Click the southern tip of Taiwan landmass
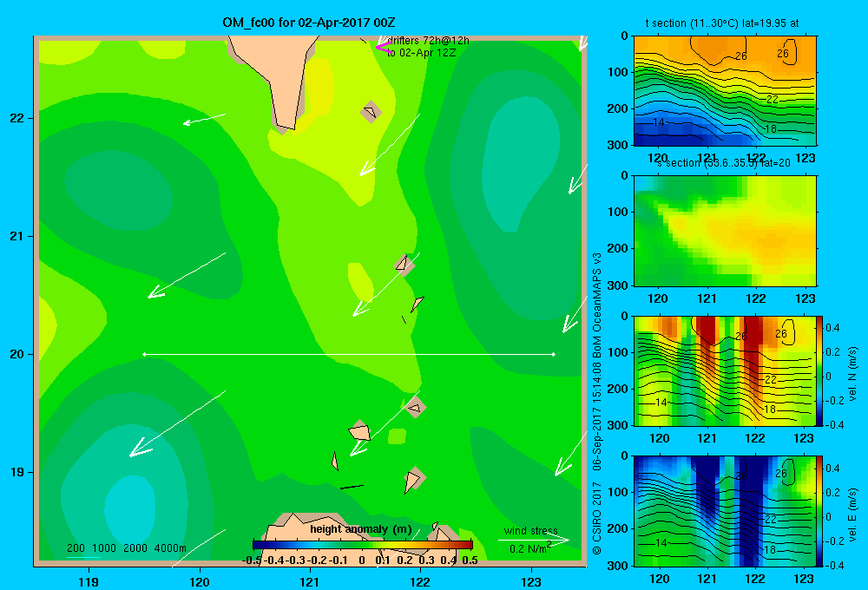Image resolution: width=868 pixels, height=590 pixels. click(286, 128)
